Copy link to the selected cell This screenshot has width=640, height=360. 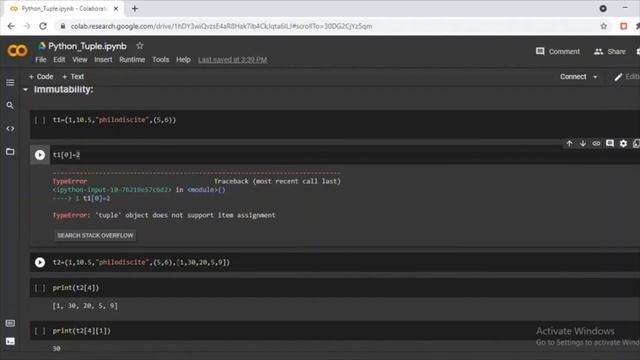(x=596, y=143)
